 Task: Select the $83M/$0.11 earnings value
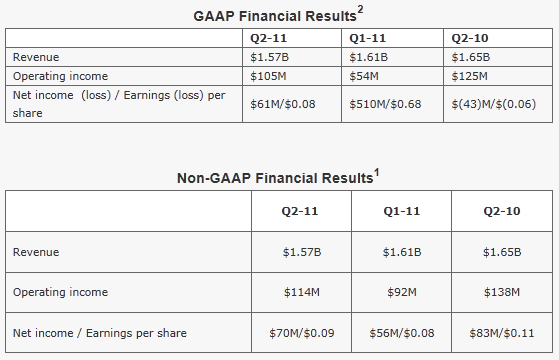502,333
